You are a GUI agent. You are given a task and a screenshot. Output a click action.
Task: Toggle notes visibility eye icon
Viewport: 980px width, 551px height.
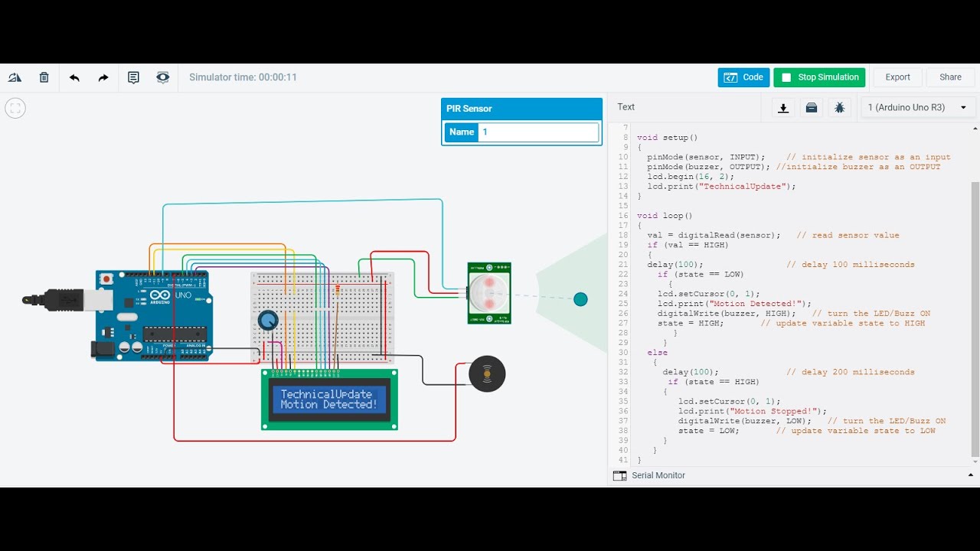(x=162, y=77)
